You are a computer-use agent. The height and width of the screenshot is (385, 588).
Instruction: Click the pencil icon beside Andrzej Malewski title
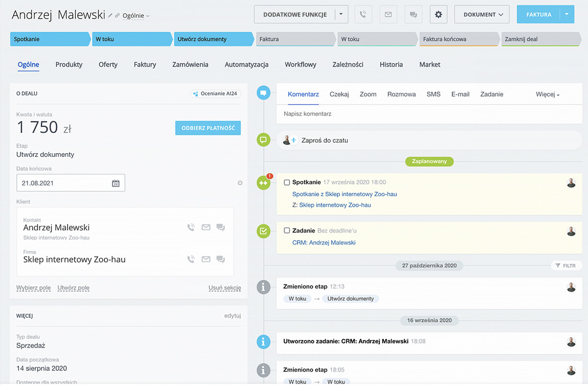pos(110,16)
